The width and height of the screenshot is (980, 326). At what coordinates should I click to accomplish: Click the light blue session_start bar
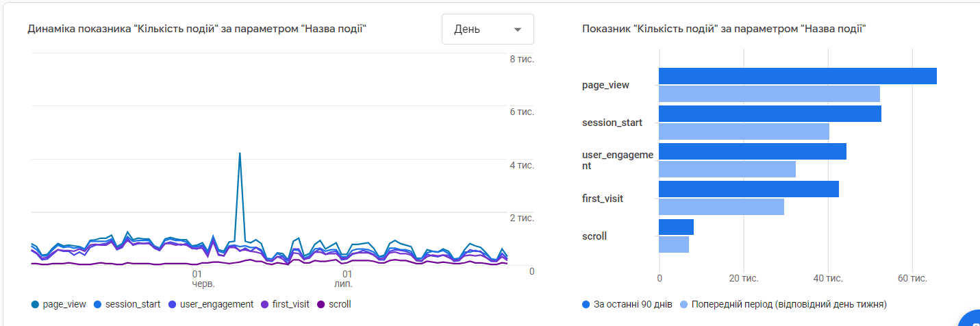pyautogui.click(x=744, y=131)
